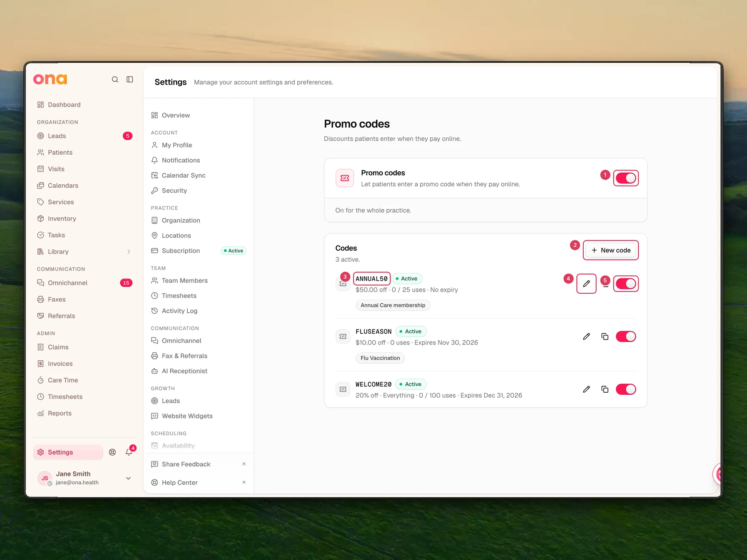Edit the WELCOME20 promo code
The width and height of the screenshot is (747, 560).
point(586,389)
